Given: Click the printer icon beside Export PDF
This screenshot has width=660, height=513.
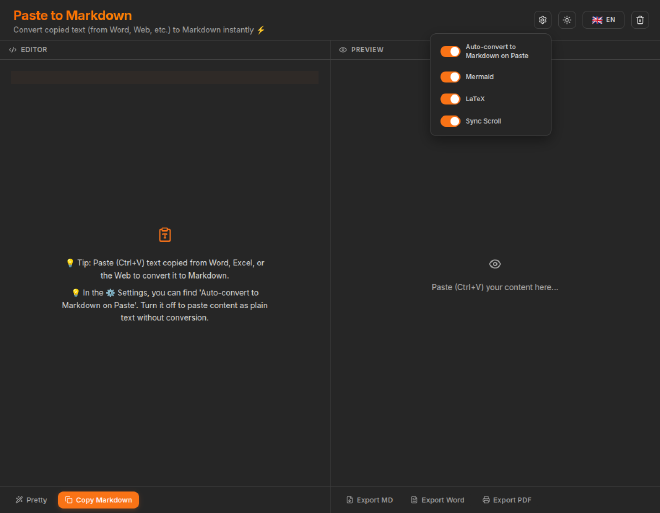Looking at the screenshot, I should (486, 500).
